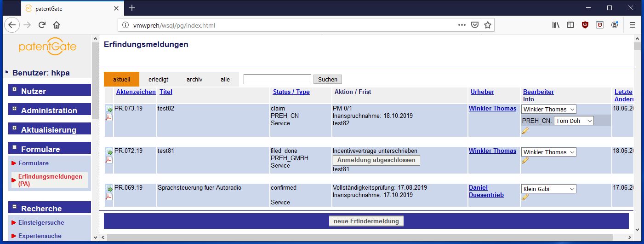644x244 pixels.
Task: Open Einsteigersuche in sidebar
Action: point(41,222)
